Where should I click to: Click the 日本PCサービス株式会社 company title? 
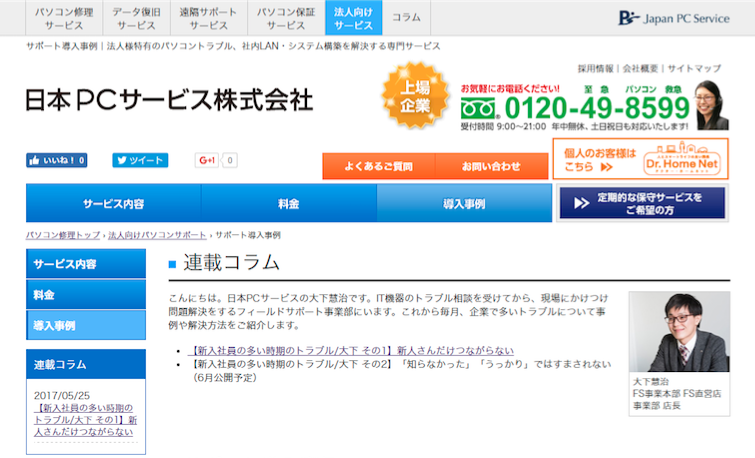coord(169,100)
